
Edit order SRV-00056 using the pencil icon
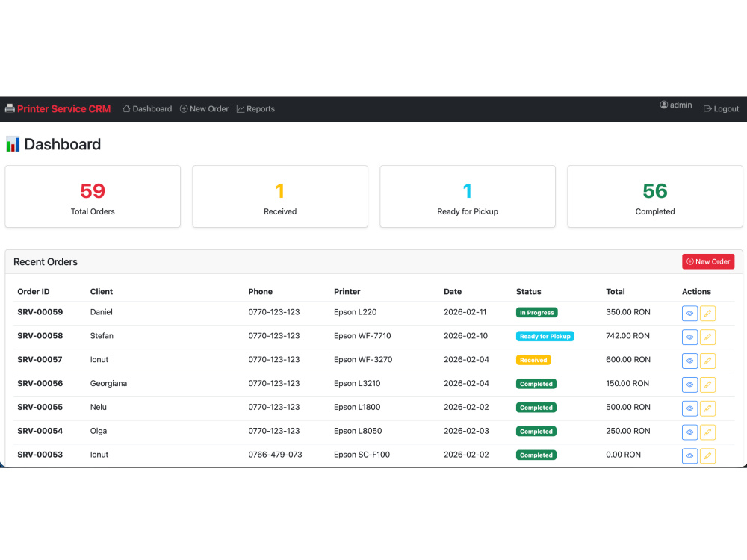point(707,385)
